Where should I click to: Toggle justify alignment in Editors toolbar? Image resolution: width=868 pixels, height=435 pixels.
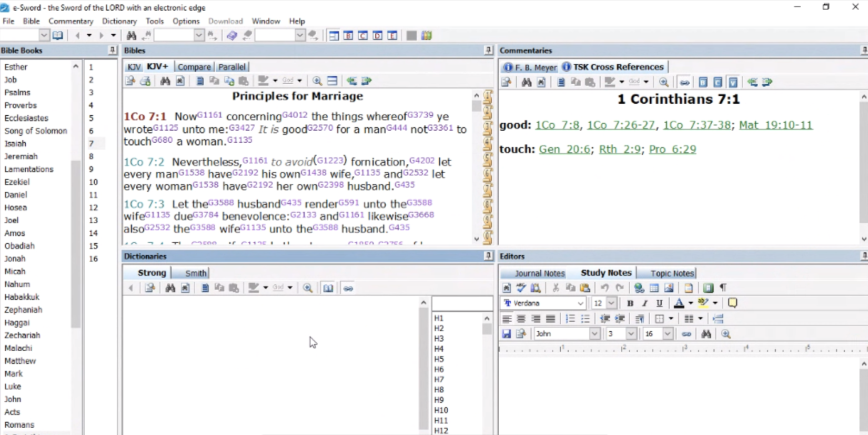pyautogui.click(x=550, y=319)
